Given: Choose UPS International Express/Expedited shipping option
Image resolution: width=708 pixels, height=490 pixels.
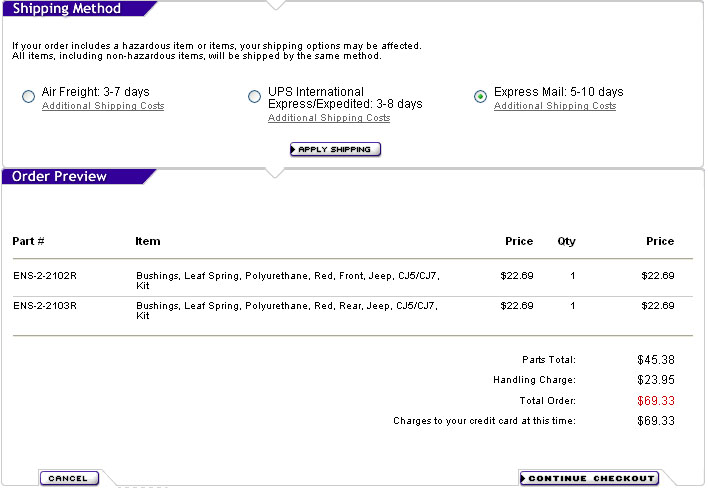Looking at the screenshot, I should point(254,96).
